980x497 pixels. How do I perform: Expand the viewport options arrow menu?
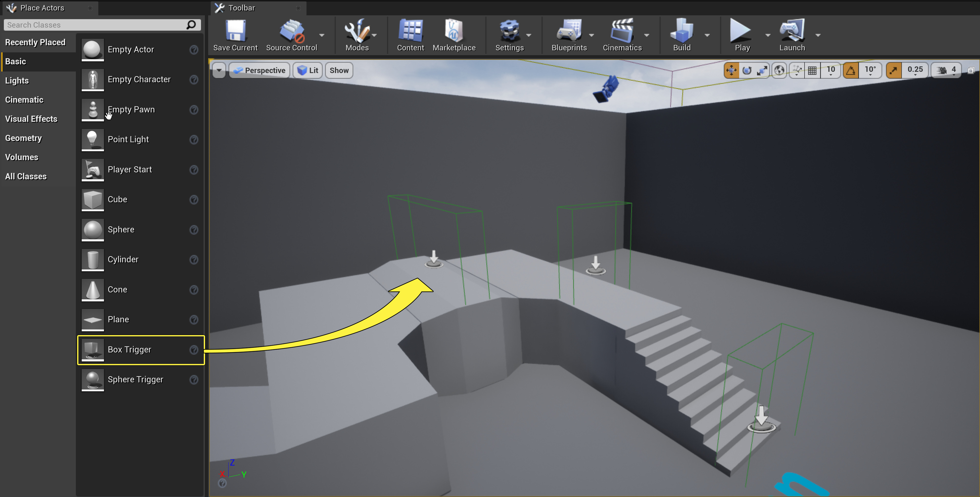click(x=219, y=70)
